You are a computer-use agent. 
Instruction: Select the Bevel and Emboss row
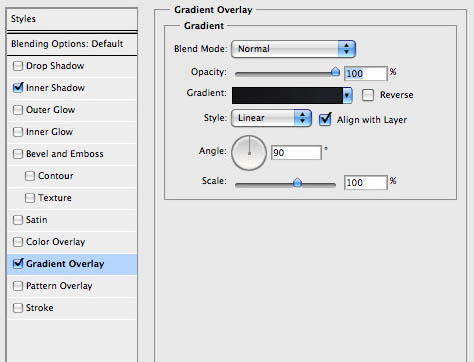point(72,154)
